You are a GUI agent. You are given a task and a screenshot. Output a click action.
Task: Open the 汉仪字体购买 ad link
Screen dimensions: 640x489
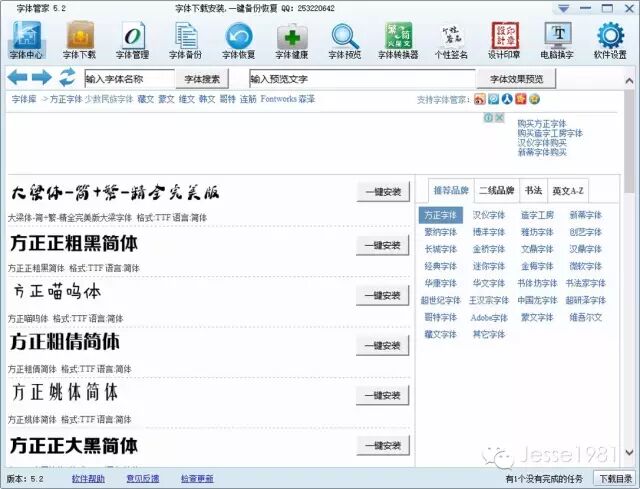[542, 142]
